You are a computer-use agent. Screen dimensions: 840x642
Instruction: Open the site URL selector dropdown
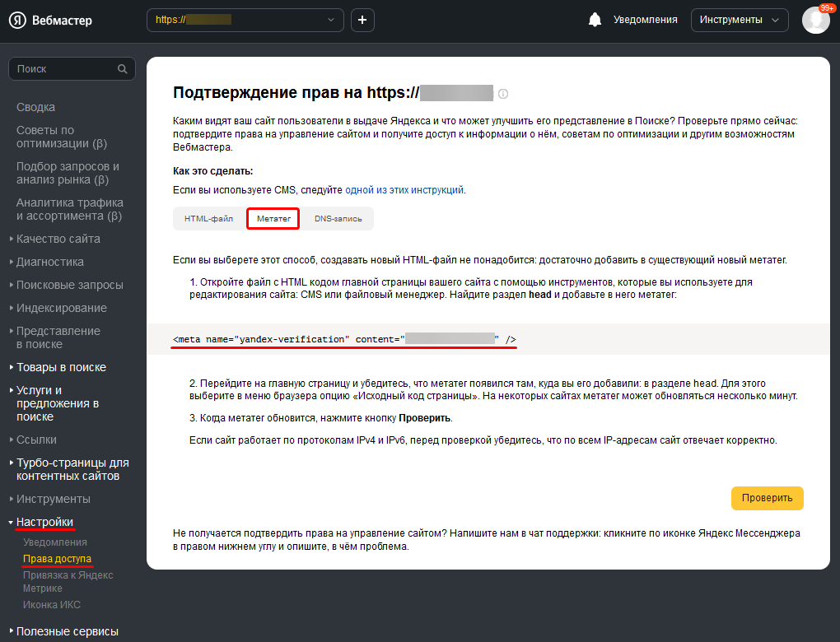click(x=245, y=20)
